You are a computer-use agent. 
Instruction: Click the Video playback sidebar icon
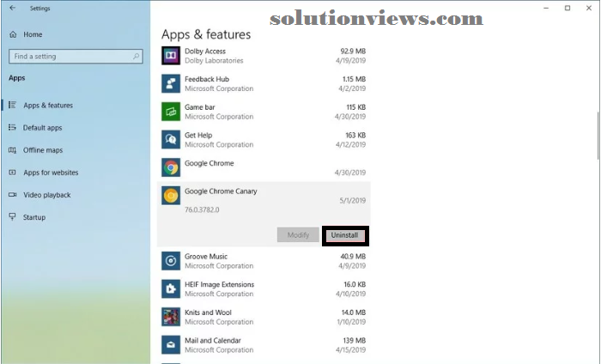point(12,195)
